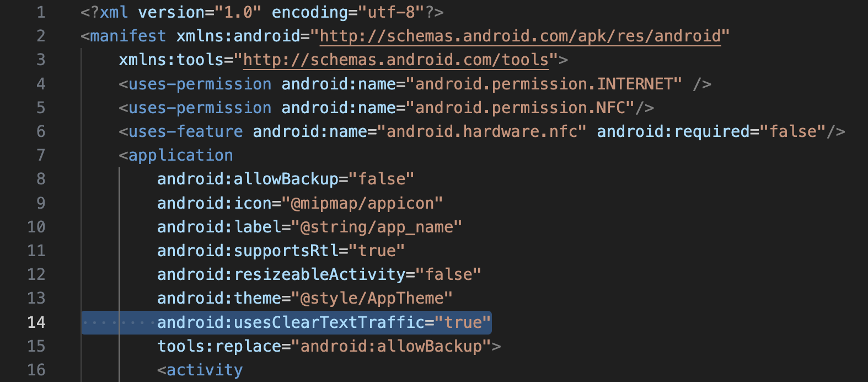Click the android.permission.NFC string
This screenshot has height=382, width=868.
pyautogui.click(x=520, y=108)
